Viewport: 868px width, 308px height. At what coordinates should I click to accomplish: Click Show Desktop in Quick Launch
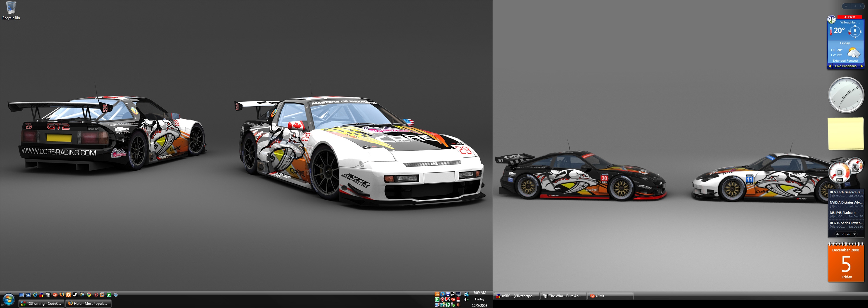point(21,295)
